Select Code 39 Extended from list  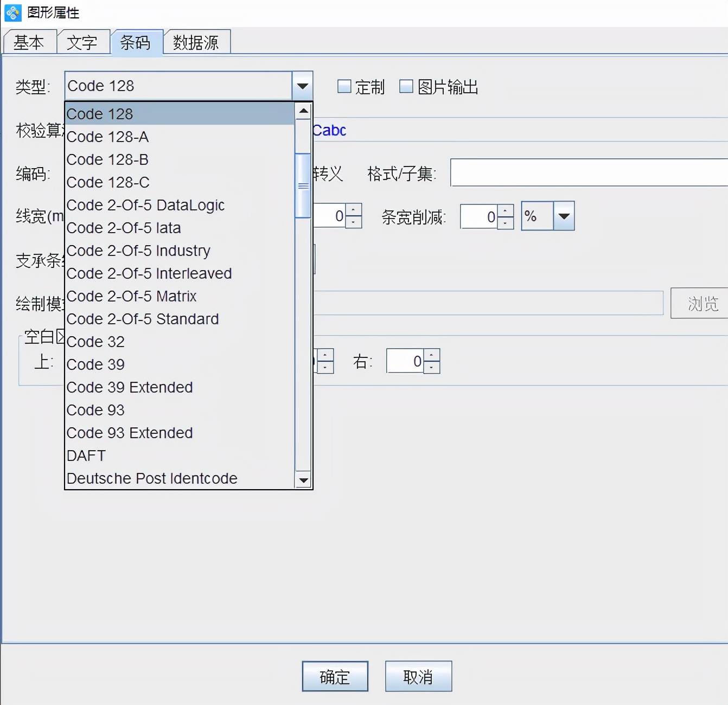[130, 387]
